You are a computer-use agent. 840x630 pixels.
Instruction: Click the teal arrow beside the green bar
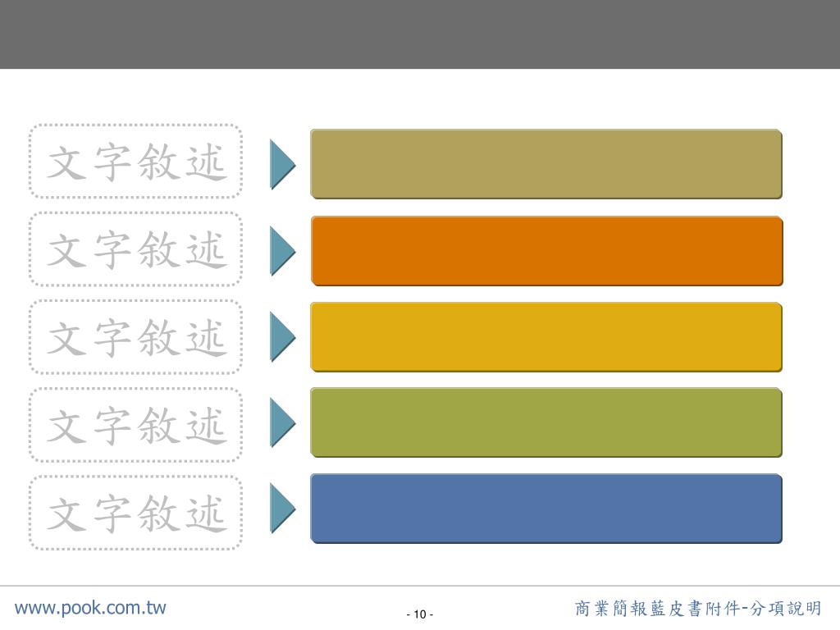pos(282,422)
